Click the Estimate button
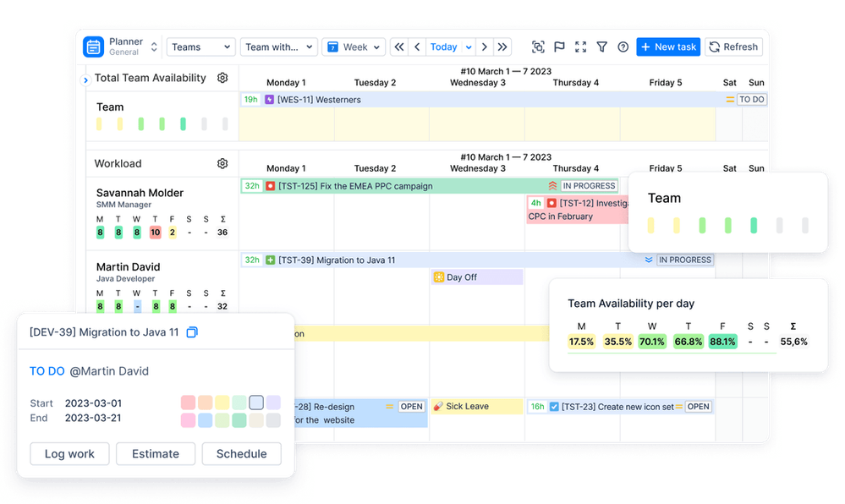 tap(156, 454)
